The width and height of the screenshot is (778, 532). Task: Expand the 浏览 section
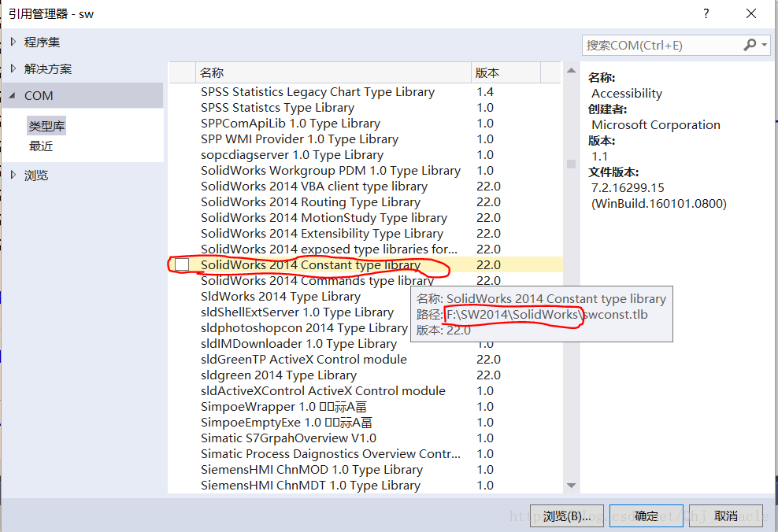[13, 175]
